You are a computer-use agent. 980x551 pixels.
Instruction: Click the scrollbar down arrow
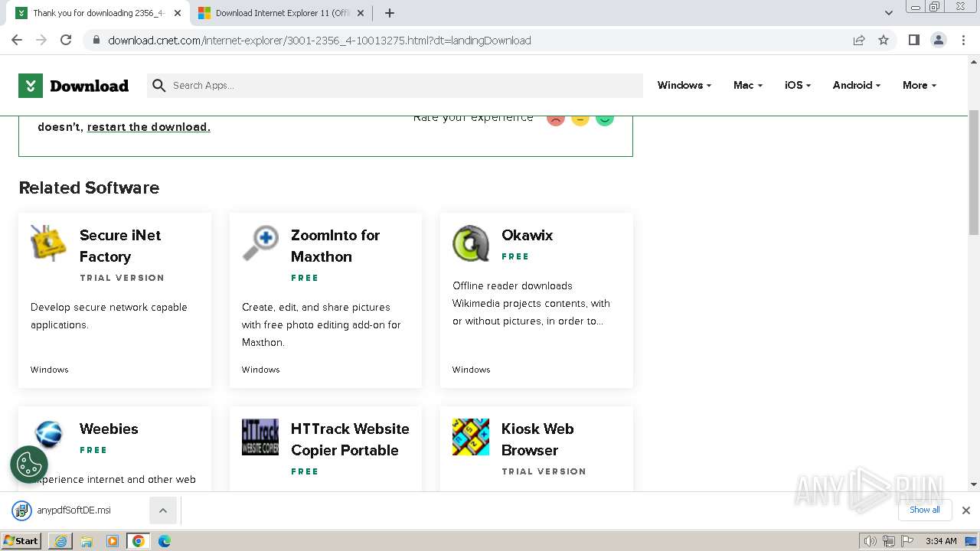tap(974, 484)
